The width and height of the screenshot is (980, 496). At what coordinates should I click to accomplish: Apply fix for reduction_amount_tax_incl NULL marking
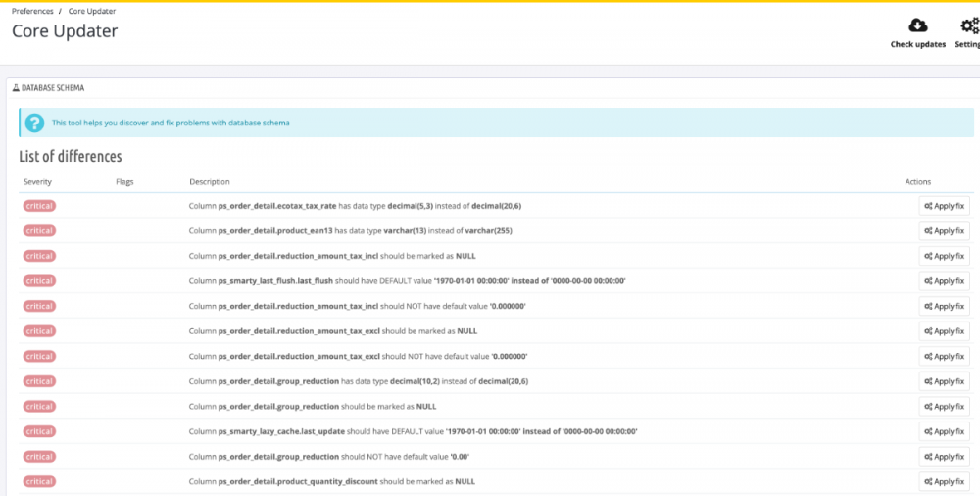click(x=944, y=256)
